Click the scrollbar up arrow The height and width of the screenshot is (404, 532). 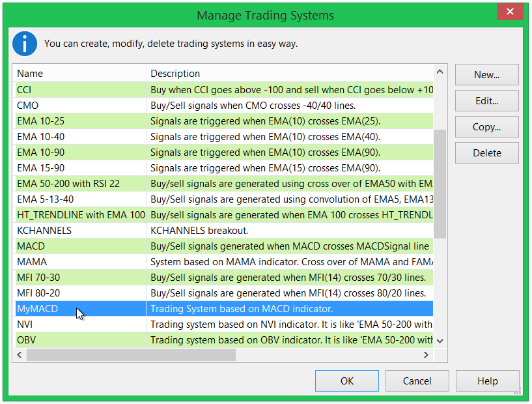[x=440, y=71]
